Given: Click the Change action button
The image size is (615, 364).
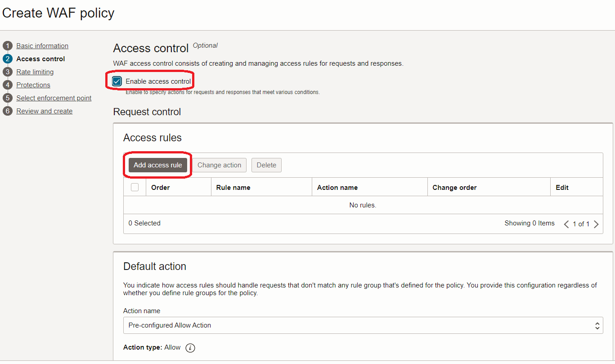Looking at the screenshot, I should coord(219,165).
